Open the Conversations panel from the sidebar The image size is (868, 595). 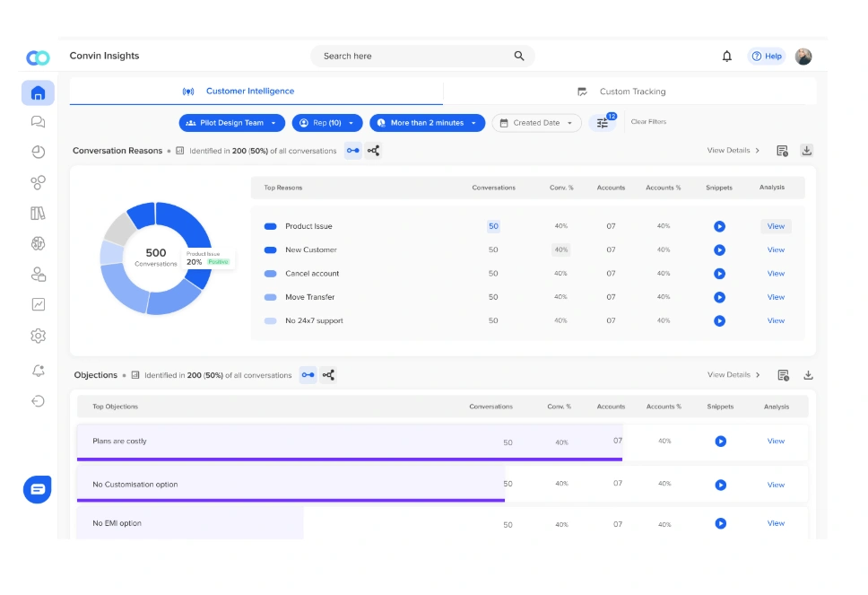(37, 121)
